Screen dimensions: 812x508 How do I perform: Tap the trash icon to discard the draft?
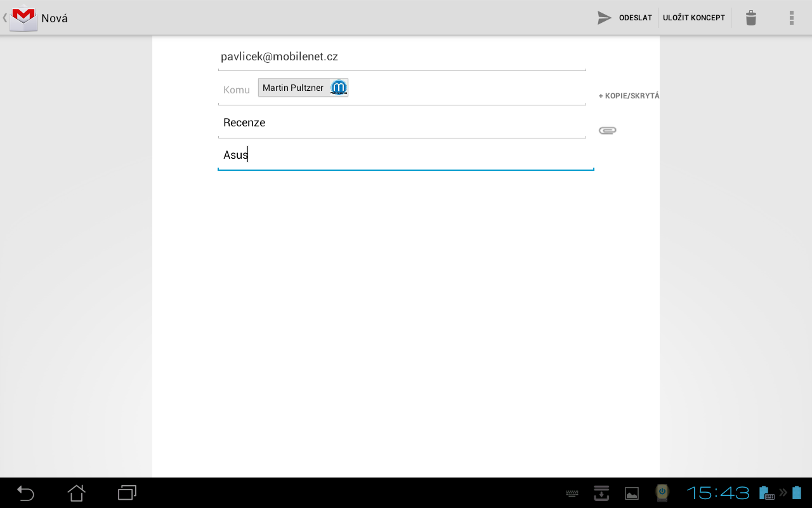pyautogui.click(x=750, y=17)
